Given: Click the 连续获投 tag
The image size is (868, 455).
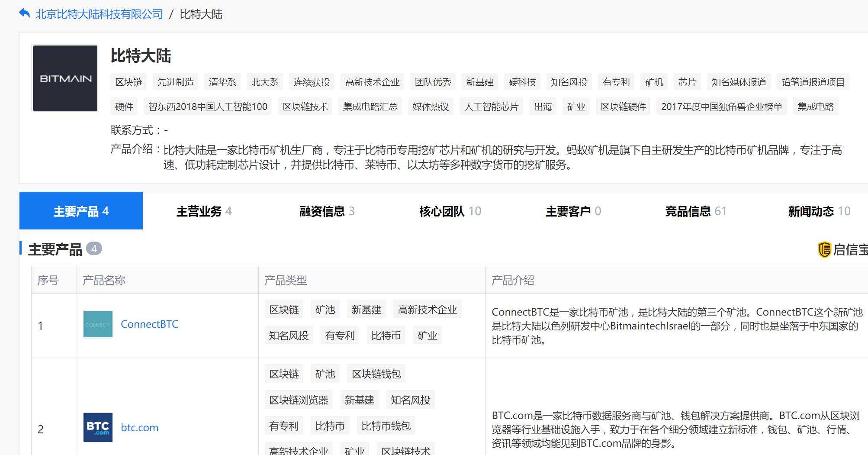Looking at the screenshot, I should 312,82.
